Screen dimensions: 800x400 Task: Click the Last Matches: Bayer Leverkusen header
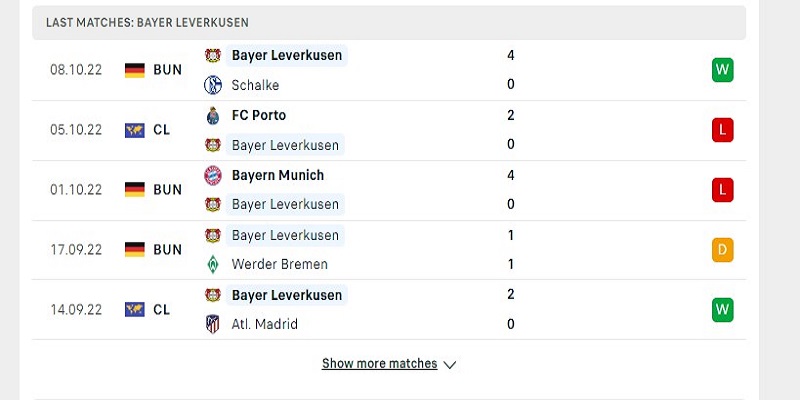coord(389,22)
